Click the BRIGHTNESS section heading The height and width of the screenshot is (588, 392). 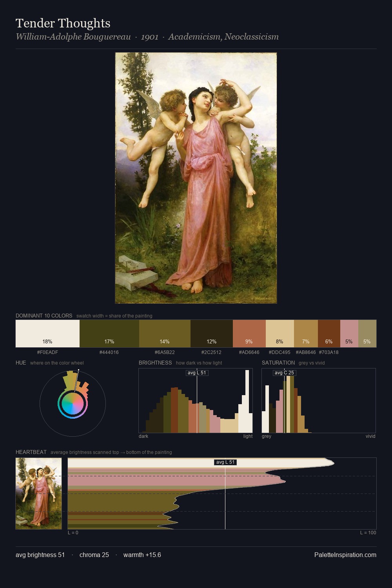(x=155, y=363)
